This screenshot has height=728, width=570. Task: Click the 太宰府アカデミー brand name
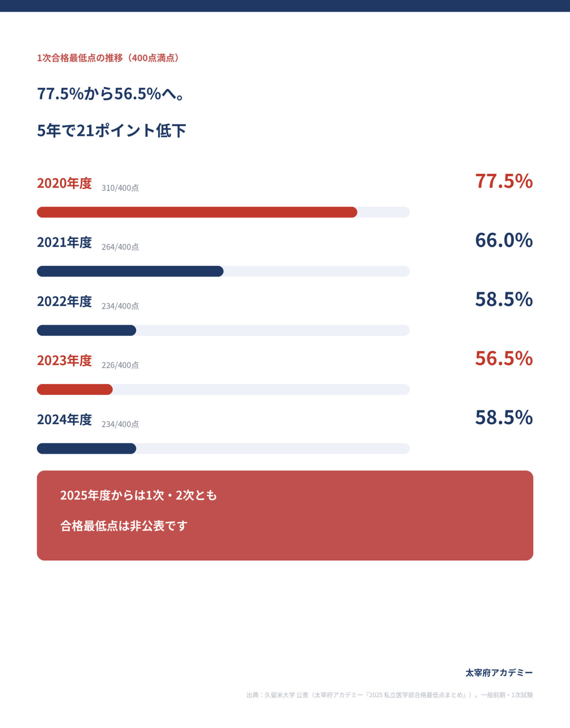coord(499,673)
